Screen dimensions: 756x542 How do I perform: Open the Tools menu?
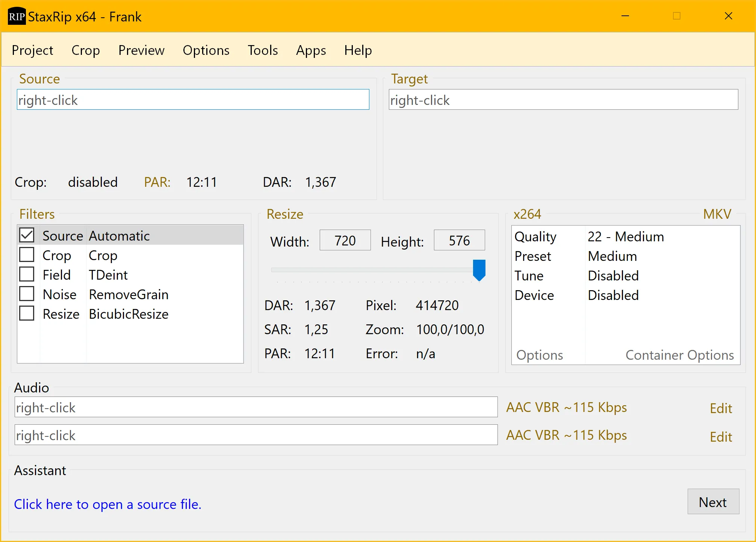click(x=263, y=50)
